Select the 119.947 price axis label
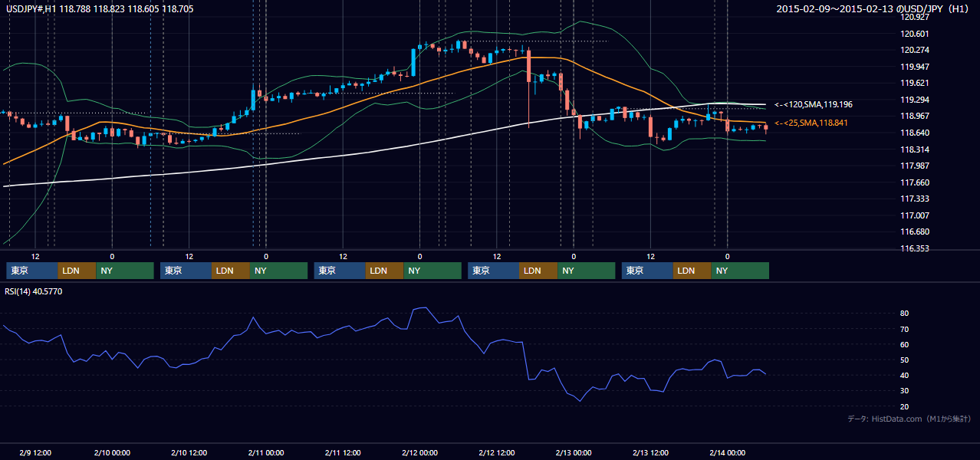The image size is (980, 460). tap(916, 67)
